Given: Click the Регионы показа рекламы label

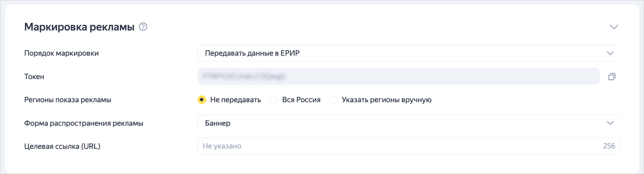Looking at the screenshot, I should point(68,100).
